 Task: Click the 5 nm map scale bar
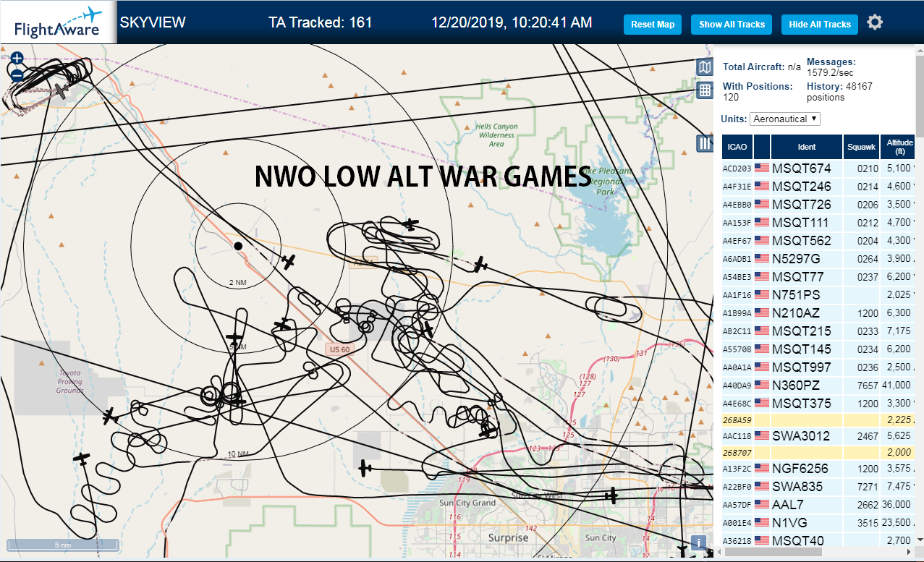coord(63,545)
